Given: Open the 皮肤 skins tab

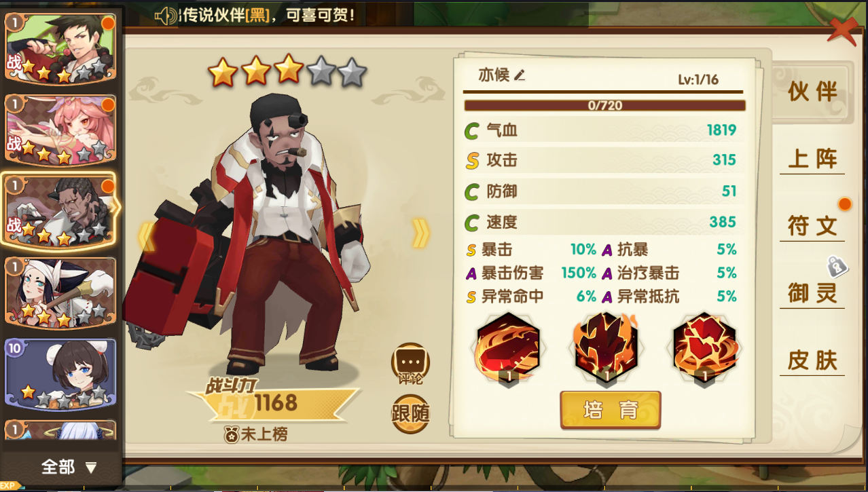Looking at the screenshot, I should (x=812, y=360).
